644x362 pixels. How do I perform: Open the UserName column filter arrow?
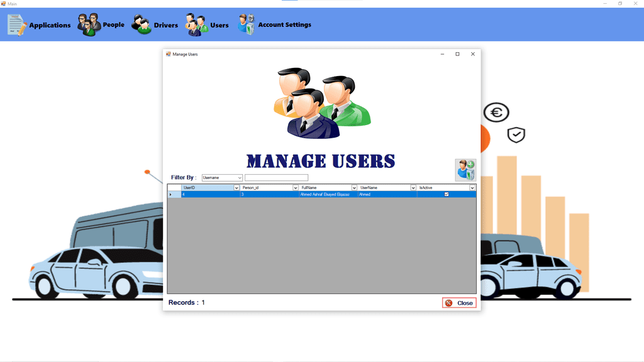(x=413, y=188)
